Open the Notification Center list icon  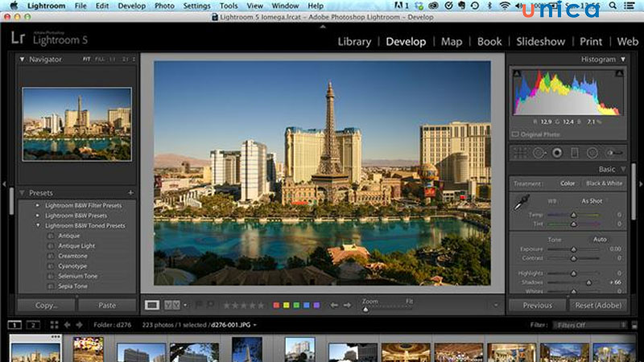click(629, 6)
